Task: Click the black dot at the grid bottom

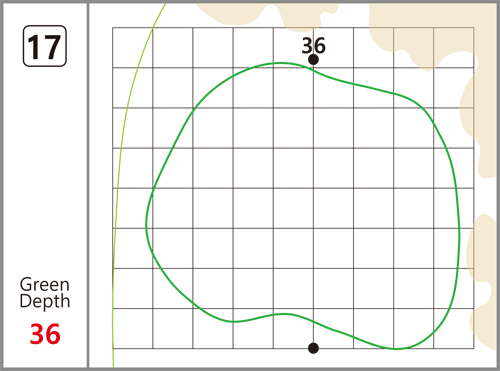Action: click(313, 348)
